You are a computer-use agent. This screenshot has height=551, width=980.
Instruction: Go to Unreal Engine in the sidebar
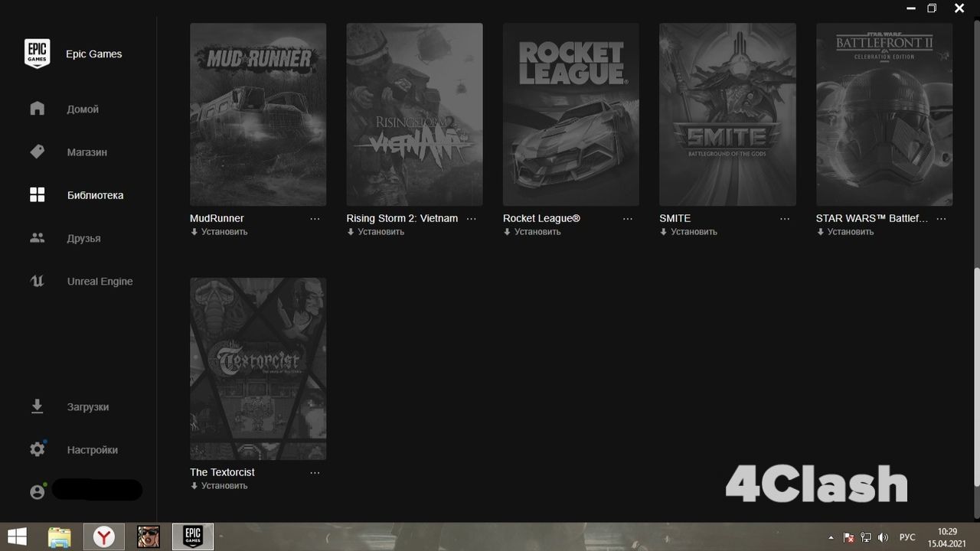100,281
